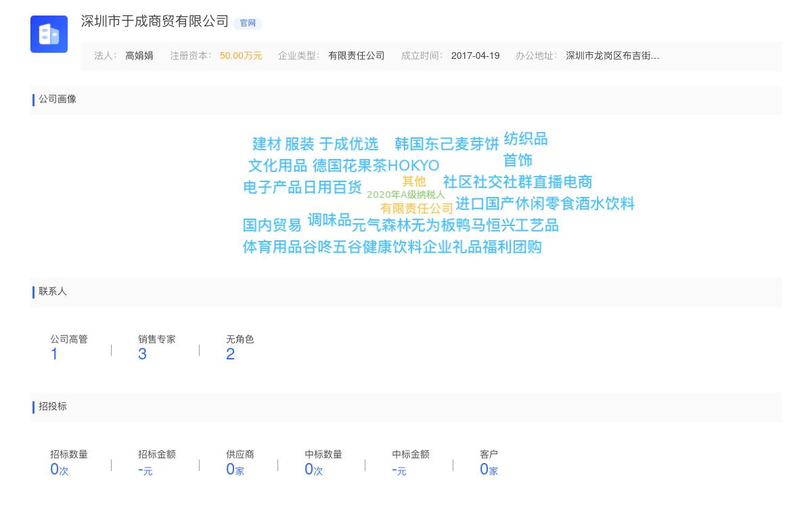Image resolution: width=812 pixels, height=509 pixels.
Task: Open 销售专家 contacts count 3
Action: point(142,354)
